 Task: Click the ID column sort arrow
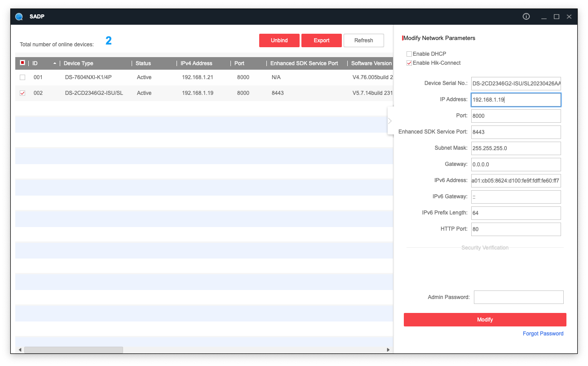pos(55,63)
